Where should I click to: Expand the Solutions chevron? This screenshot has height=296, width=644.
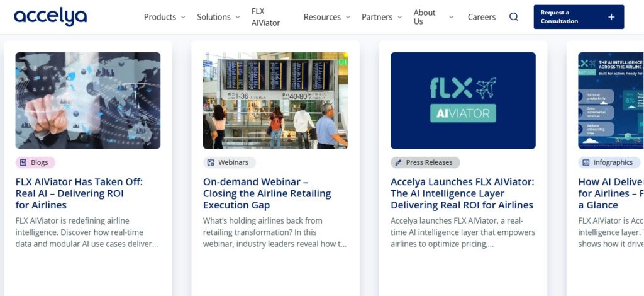point(237,17)
